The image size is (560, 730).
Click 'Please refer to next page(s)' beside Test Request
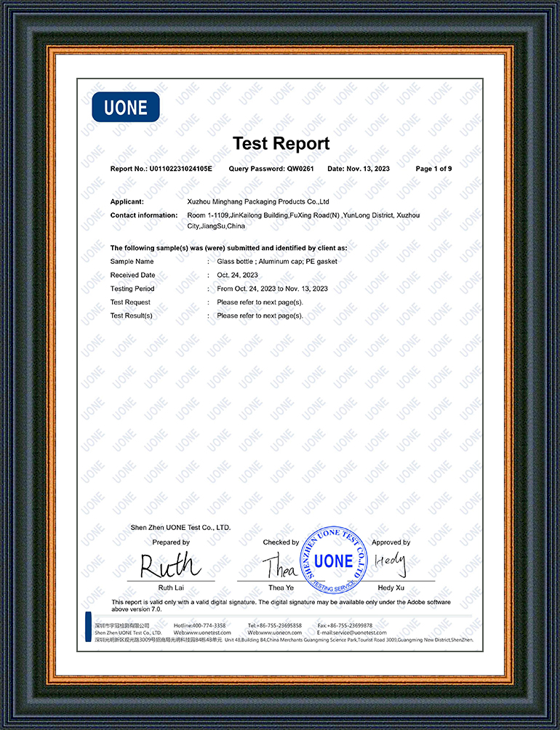click(260, 302)
